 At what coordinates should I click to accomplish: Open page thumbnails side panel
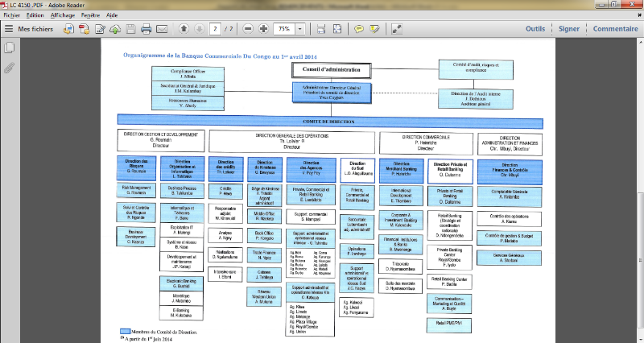pos(9,48)
